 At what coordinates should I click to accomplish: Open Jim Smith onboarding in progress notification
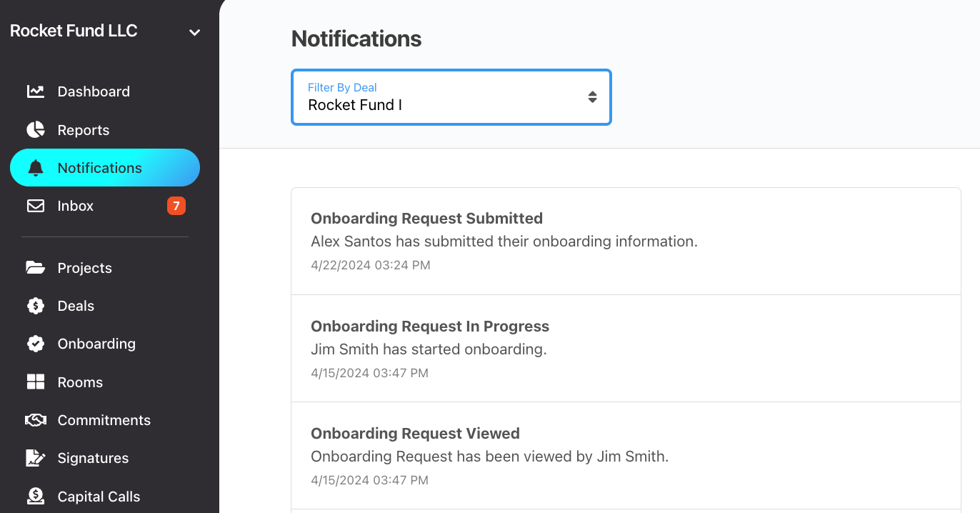click(626, 348)
